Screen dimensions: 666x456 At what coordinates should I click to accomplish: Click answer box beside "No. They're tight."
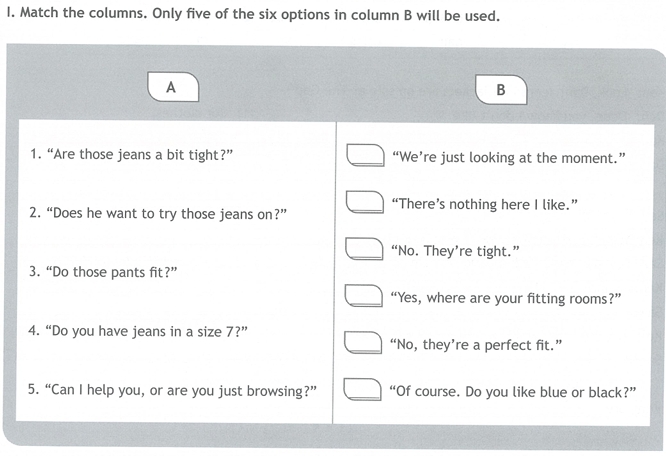click(364, 248)
